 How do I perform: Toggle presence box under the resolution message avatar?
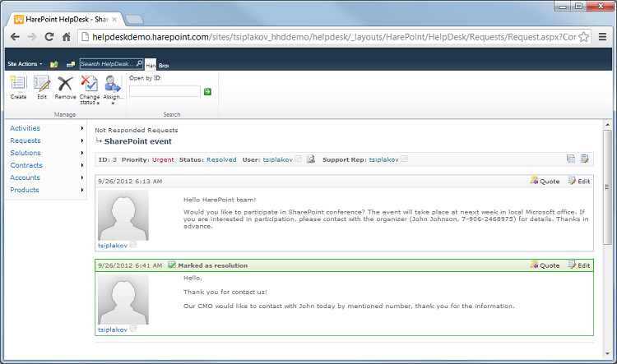coord(133,329)
